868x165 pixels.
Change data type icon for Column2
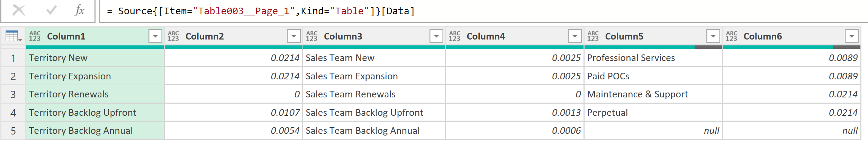click(173, 36)
